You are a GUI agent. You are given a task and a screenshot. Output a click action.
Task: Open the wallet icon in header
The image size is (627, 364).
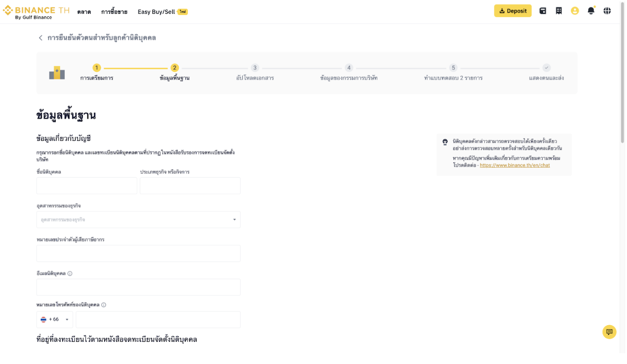[x=542, y=11]
